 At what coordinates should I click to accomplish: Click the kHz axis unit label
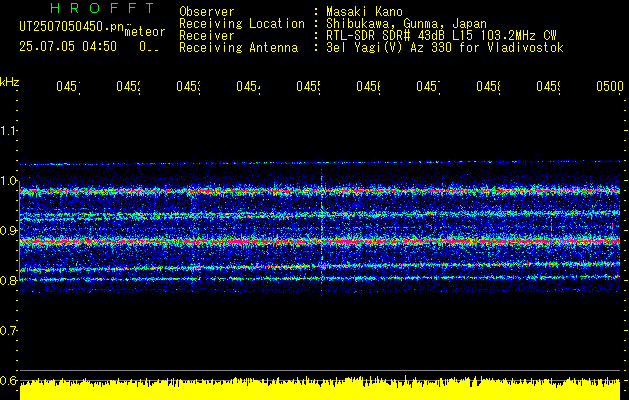coord(10,82)
